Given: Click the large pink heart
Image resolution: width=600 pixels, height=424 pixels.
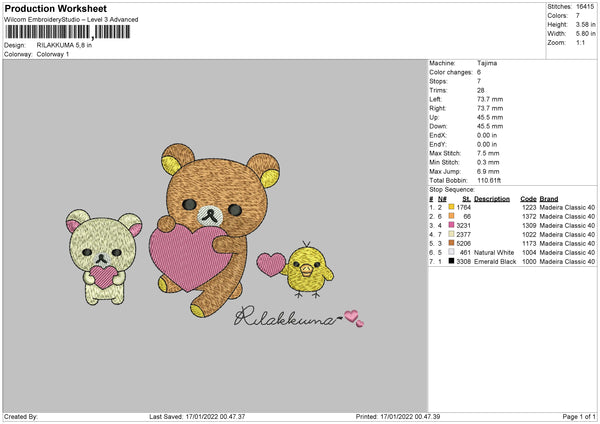Looking at the screenshot, I should click(188, 256).
